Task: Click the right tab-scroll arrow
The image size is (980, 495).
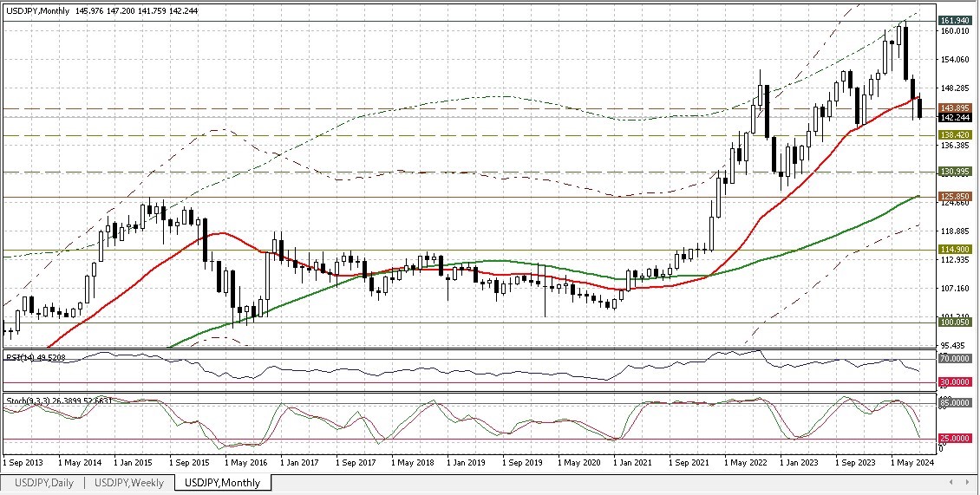Action: pos(970,482)
